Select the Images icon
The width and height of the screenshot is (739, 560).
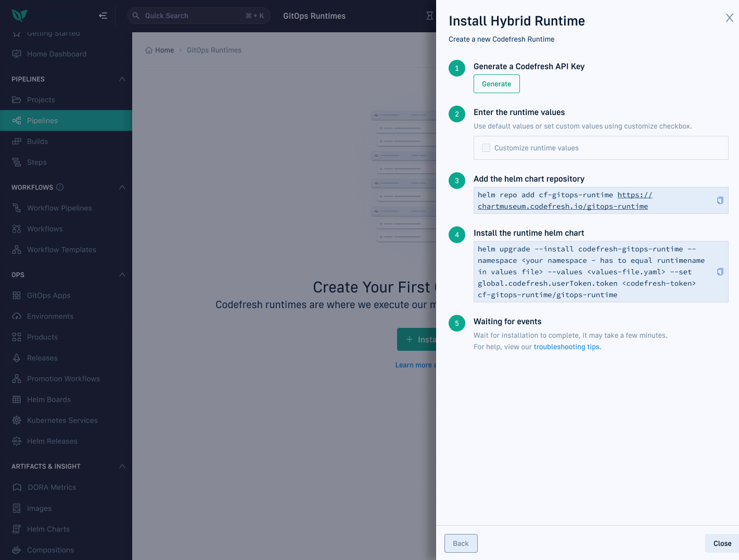(x=17, y=508)
